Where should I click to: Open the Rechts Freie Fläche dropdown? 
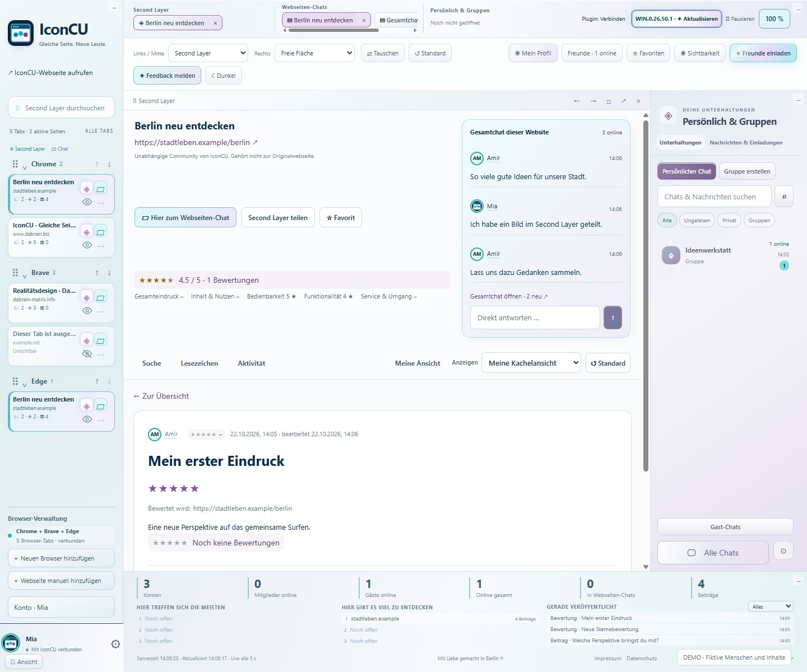click(314, 53)
